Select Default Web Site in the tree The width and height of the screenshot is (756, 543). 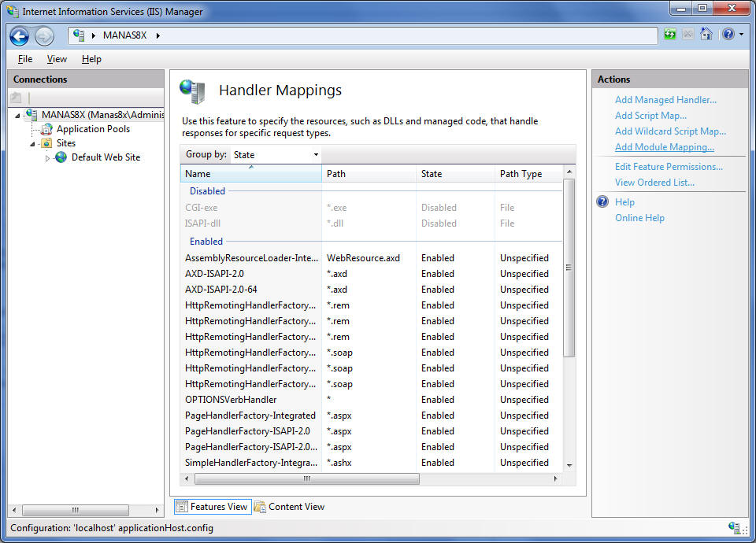(x=106, y=157)
